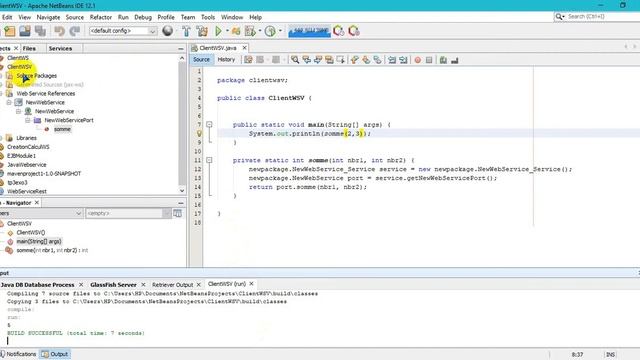Switch to Java DB Database Process tab

tap(37, 284)
